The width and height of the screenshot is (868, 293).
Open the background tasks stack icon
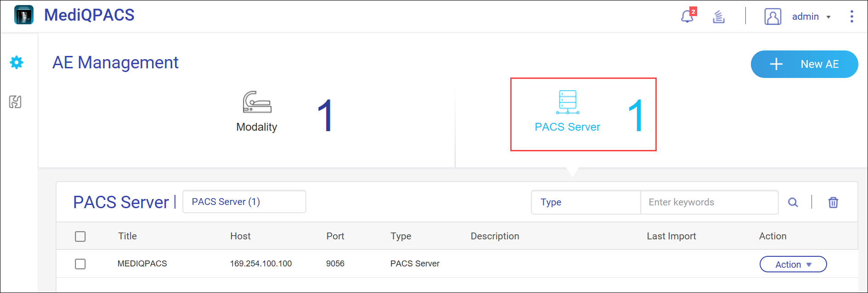719,17
